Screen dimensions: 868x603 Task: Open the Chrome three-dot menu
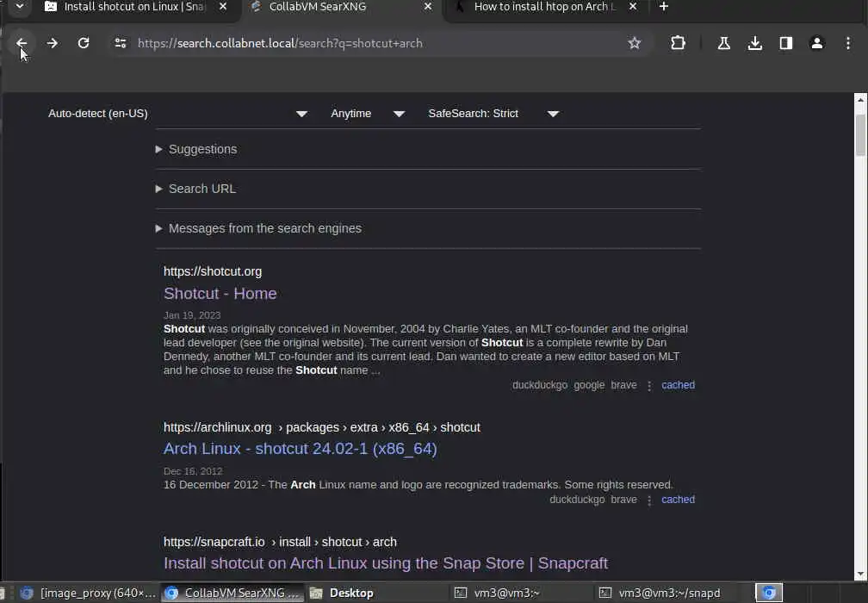[x=847, y=42]
